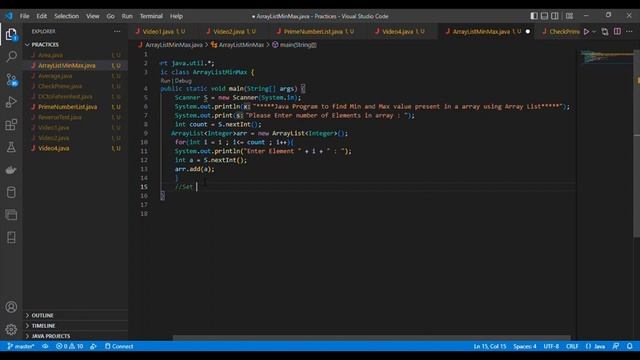
Task: Expand the OUTLINE section
Action: [x=42, y=316]
